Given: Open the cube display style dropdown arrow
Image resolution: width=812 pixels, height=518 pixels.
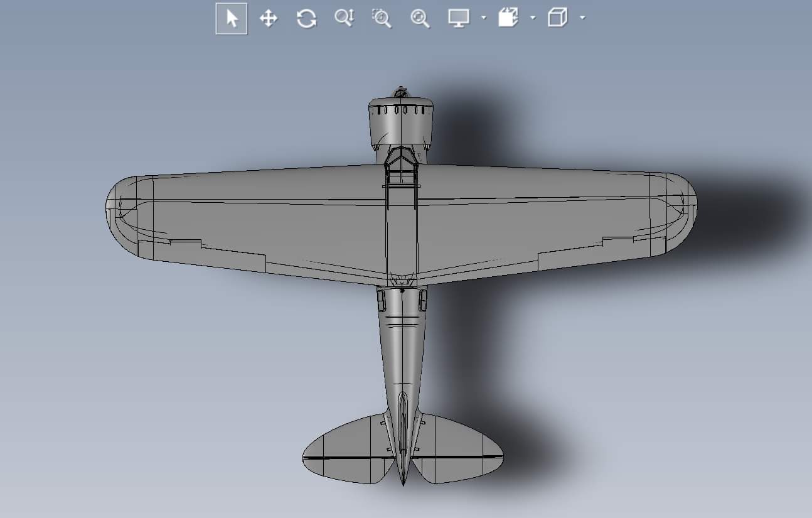Looking at the screenshot, I should click(582, 18).
